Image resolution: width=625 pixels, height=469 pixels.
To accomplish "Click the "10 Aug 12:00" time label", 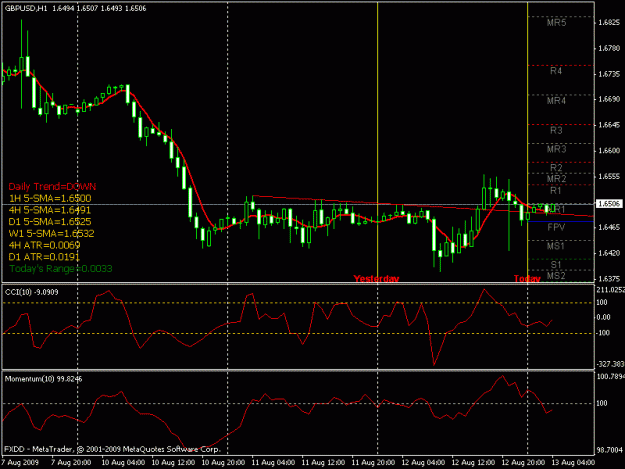I will pos(173,462).
